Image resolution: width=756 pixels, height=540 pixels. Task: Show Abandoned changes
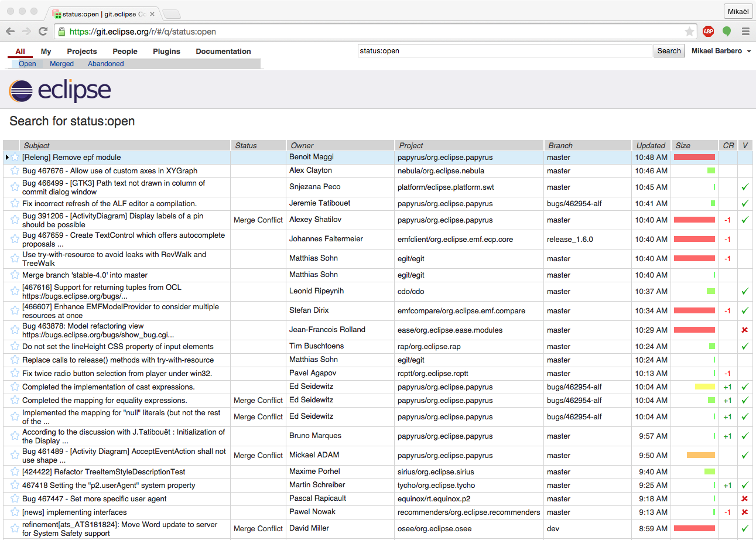[x=106, y=64]
